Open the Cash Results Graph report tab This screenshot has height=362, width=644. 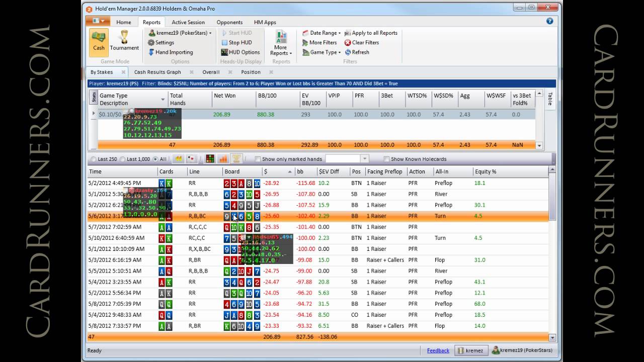click(x=157, y=72)
